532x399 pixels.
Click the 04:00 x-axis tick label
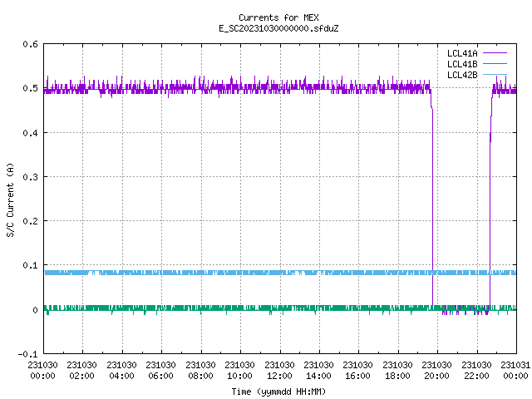click(x=121, y=376)
